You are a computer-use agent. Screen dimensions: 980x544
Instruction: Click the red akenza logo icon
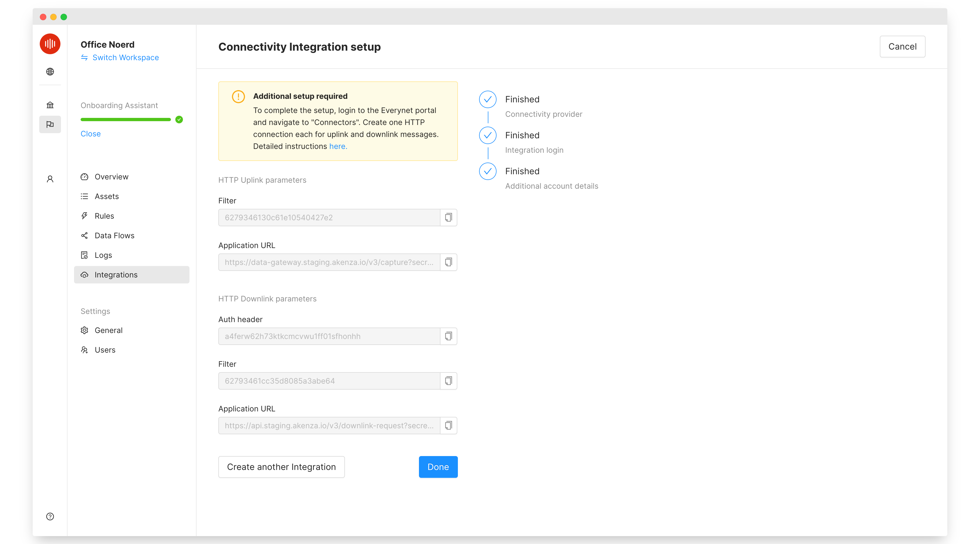tap(50, 44)
